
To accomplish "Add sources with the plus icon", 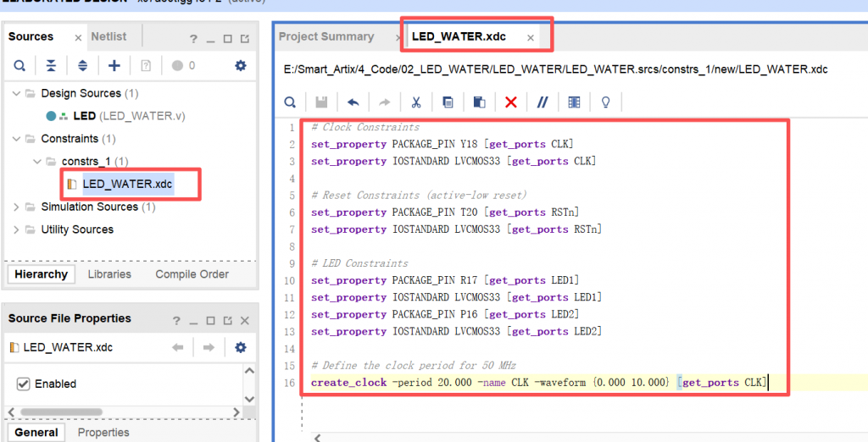I will (114, 66).
